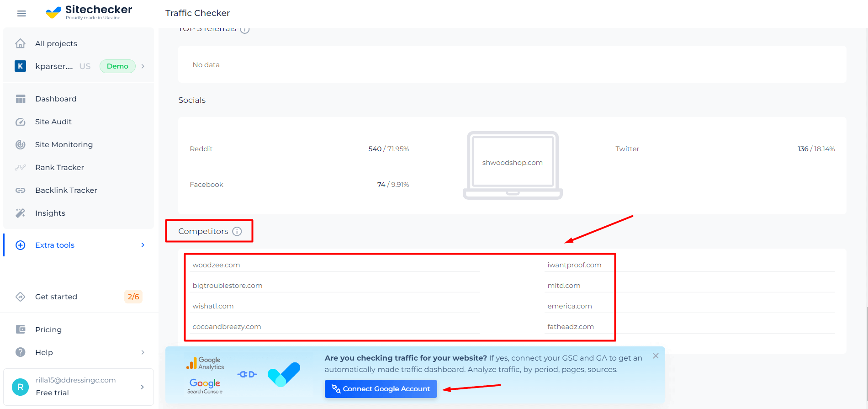Screen dimensions: 868x409
Task: Open Backlink Tracker
Action: click(x=66, y=191)
